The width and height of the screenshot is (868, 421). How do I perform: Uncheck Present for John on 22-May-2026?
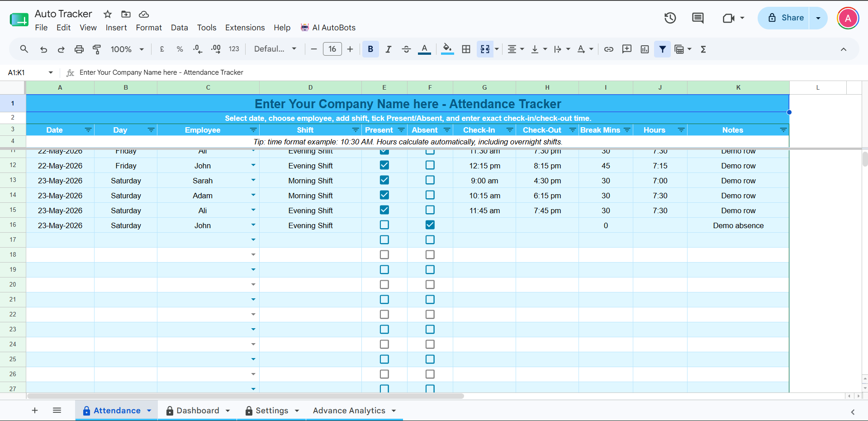click(x=384, y=165)
